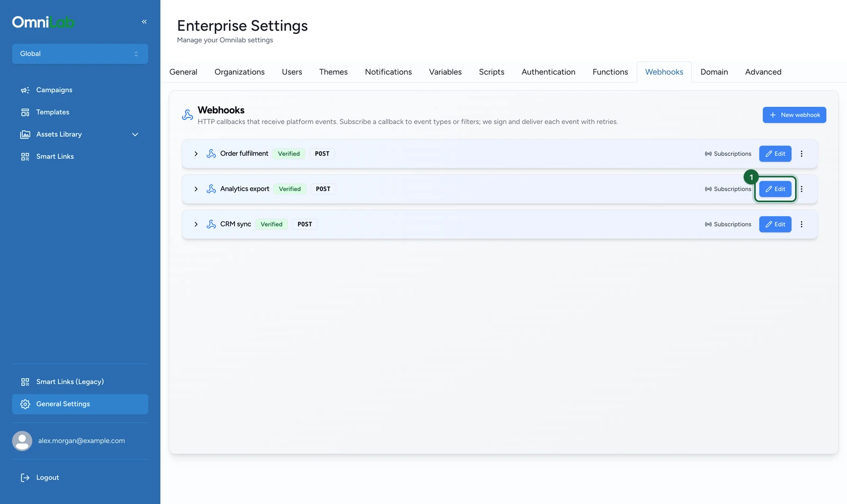Expand the Order fulfilment webhook row
Viewport: 847px width, 504px height.
[x=196, y=154]
